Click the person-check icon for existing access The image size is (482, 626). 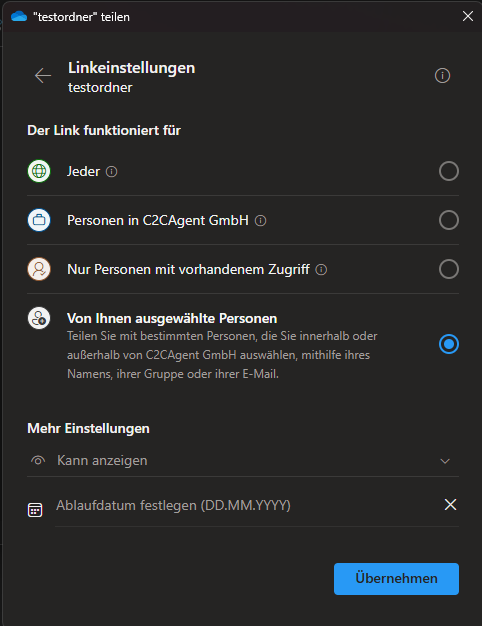(39, 269)
